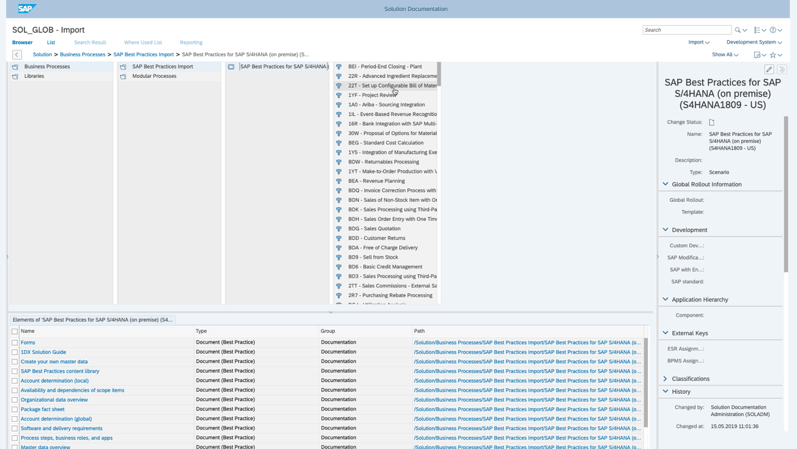
Task: Open the Reporting tab
Action: coord(191,42)
